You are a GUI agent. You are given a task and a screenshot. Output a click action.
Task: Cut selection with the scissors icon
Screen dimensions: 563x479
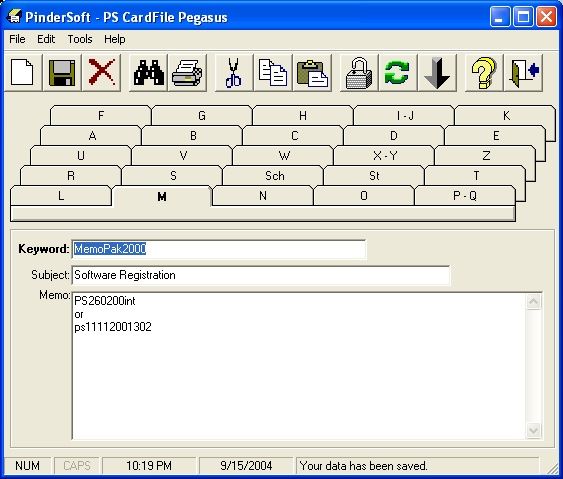234,73
